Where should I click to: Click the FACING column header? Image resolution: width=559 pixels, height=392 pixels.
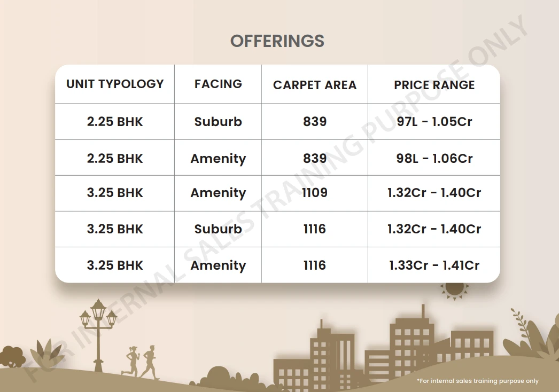[218, 84]
